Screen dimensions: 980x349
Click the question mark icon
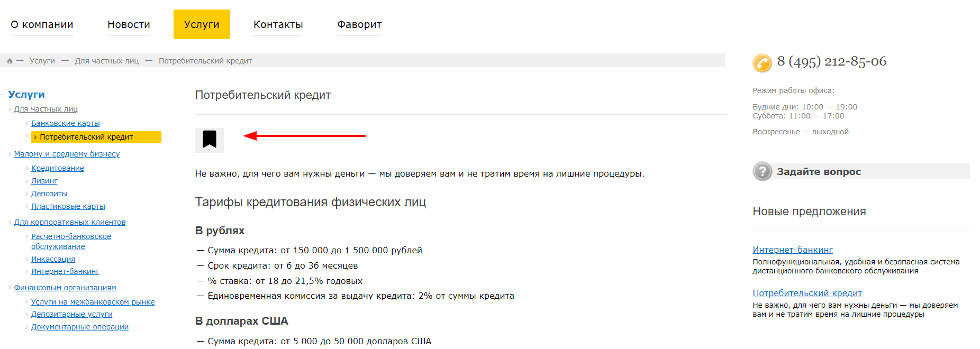click(x=763, y=171)
